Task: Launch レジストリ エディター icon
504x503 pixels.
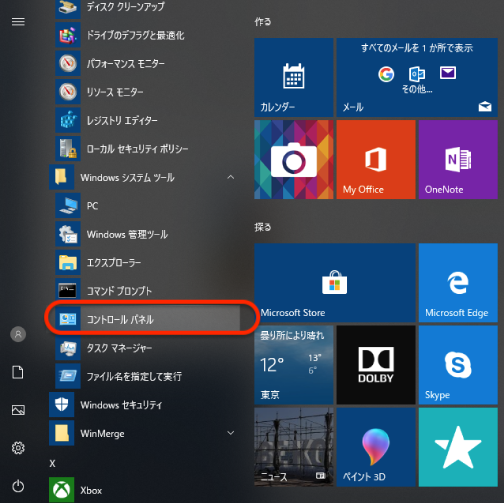Action: [x=68, y=120]
